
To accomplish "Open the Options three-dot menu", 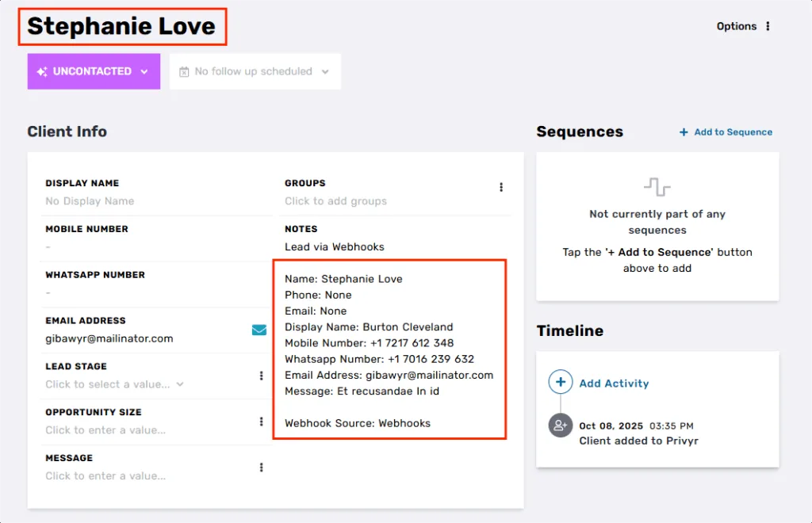I will pyautogui.click(x=768, y=26).
